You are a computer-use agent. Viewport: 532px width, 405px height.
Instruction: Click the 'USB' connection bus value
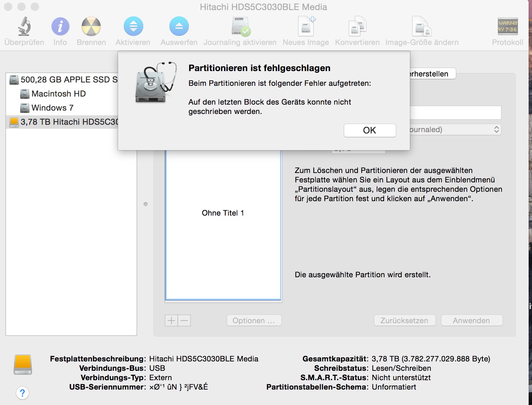pyautogui.click(x=157, y=368)
